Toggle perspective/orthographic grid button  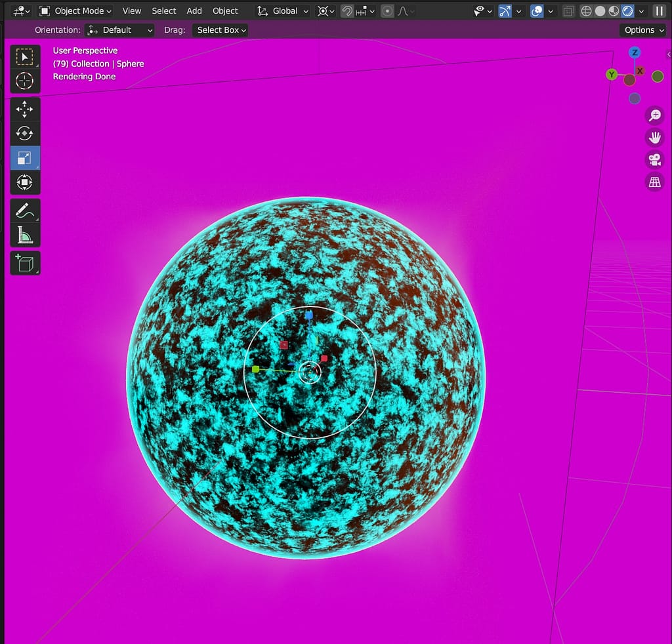click(x=654, y=182)
